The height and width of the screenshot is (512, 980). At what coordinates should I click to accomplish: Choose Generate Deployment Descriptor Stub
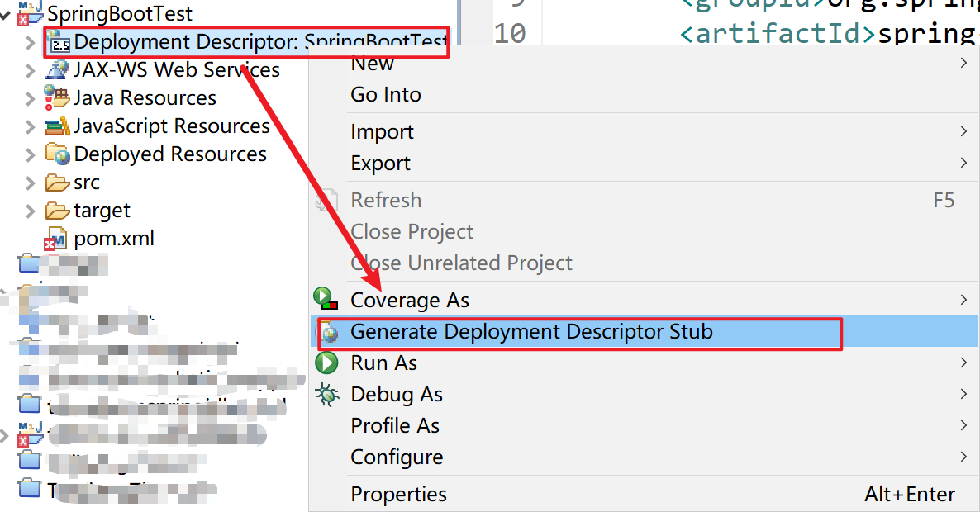click(x=530, y=332)
